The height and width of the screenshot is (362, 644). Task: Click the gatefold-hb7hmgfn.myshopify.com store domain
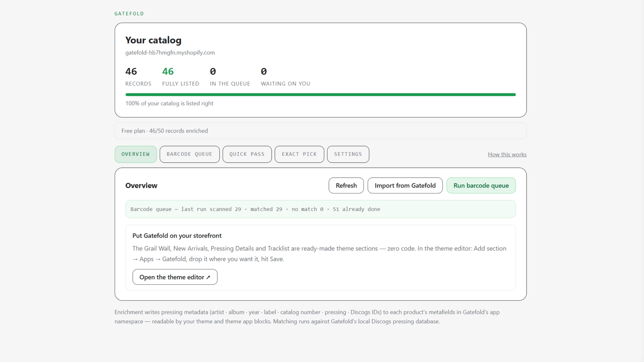click(x=170, y=53)
